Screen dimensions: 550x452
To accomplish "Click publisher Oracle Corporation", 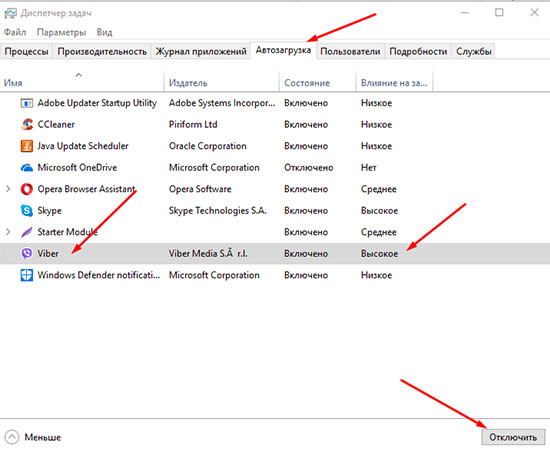I will pos(208,146).
